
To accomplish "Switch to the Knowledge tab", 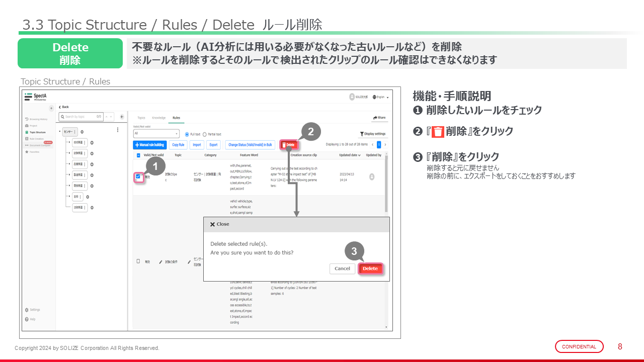I will 158,118.
